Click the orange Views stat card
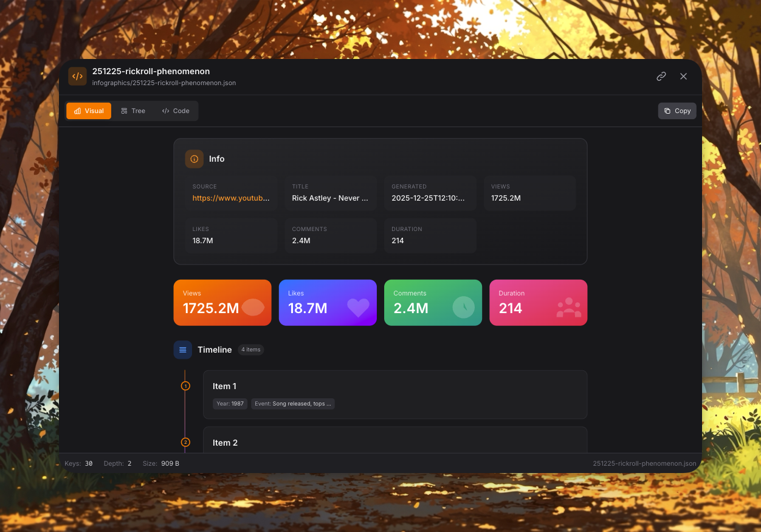761x532 pixels. 222,303
